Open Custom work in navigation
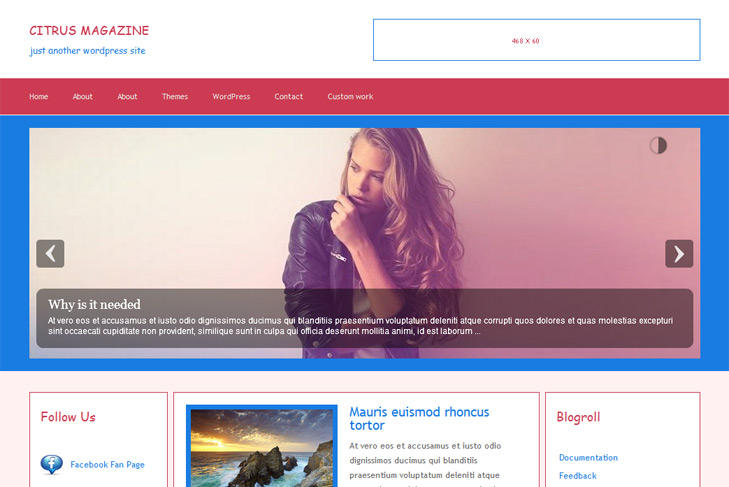This screenshot has height=487, width=729. click(x=350, y=96)
